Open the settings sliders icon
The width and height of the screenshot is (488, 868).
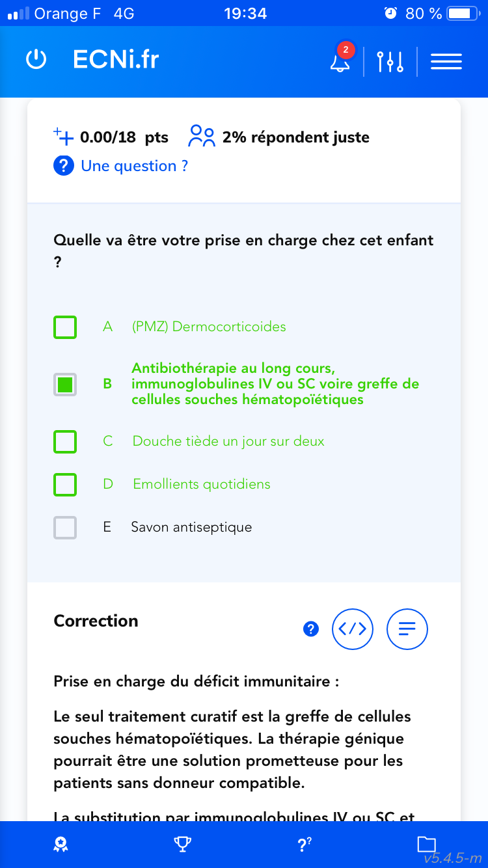390,61
